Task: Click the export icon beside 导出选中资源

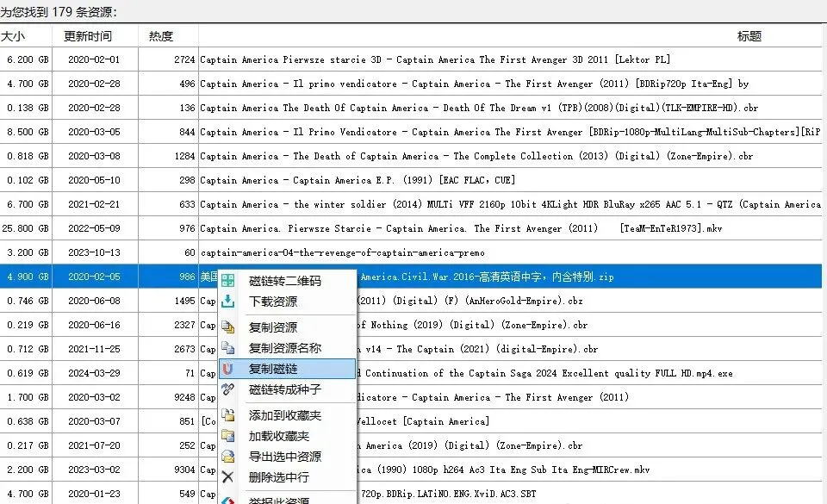Action: coord(227,456)
